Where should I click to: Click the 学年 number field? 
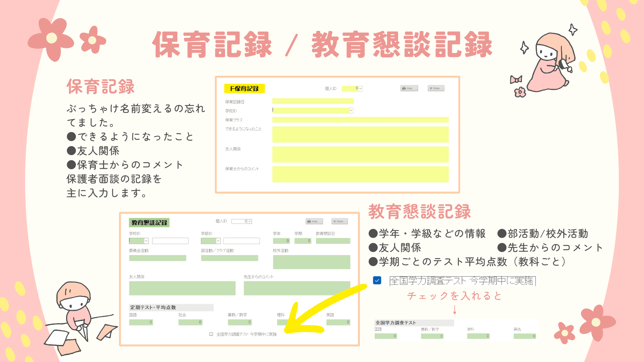click(x=281, y=241)
